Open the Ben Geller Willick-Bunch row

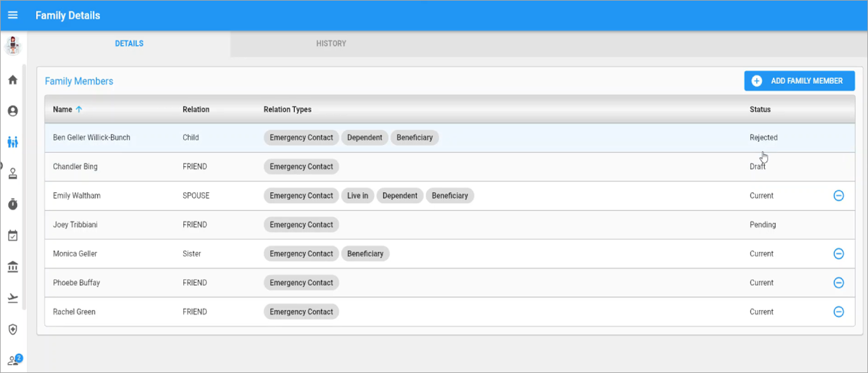[x=450, y=138]
